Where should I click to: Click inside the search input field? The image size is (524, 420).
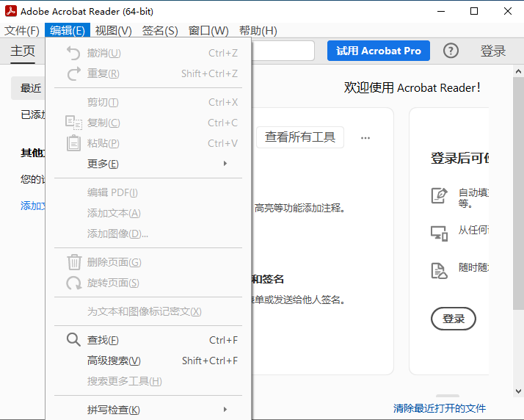[283, 51]
